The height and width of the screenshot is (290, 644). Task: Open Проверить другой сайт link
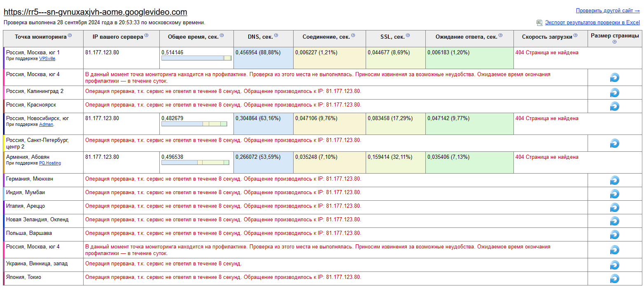tap(608, 11)
